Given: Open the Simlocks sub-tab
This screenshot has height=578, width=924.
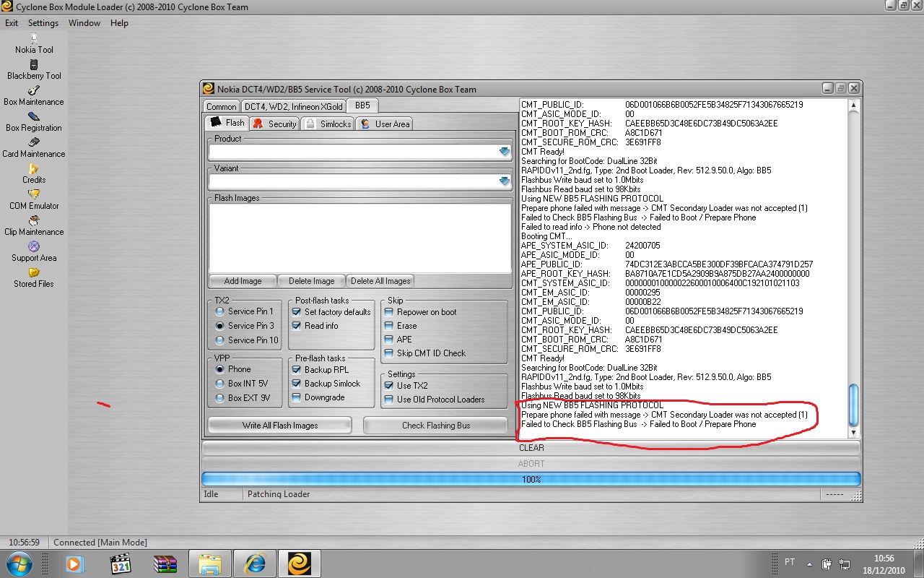Looking at the screenshot, I should pyautogui.click(x=327, y=124).
